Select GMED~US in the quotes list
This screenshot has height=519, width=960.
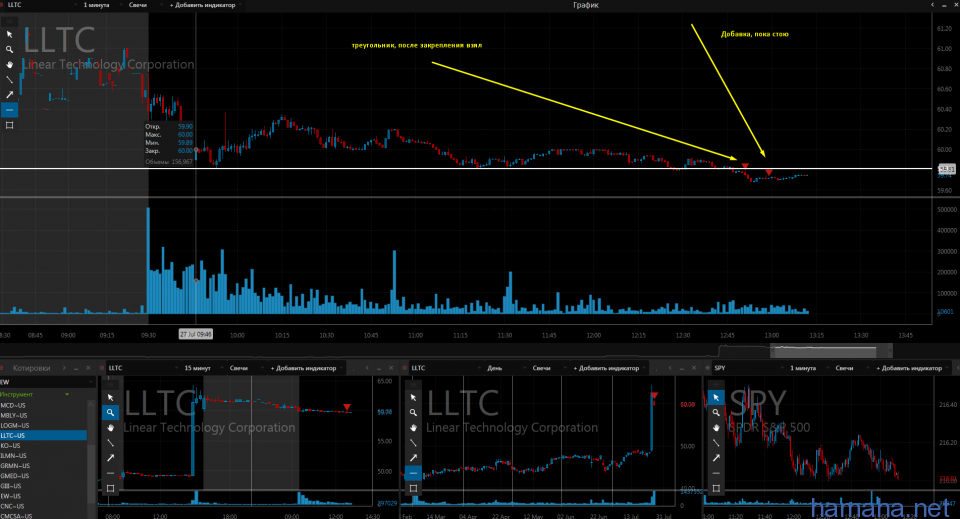pos(43,476)
